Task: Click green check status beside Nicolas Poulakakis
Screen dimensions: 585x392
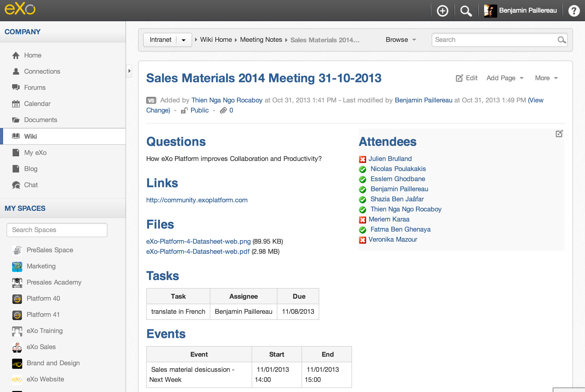Action: 362,169
